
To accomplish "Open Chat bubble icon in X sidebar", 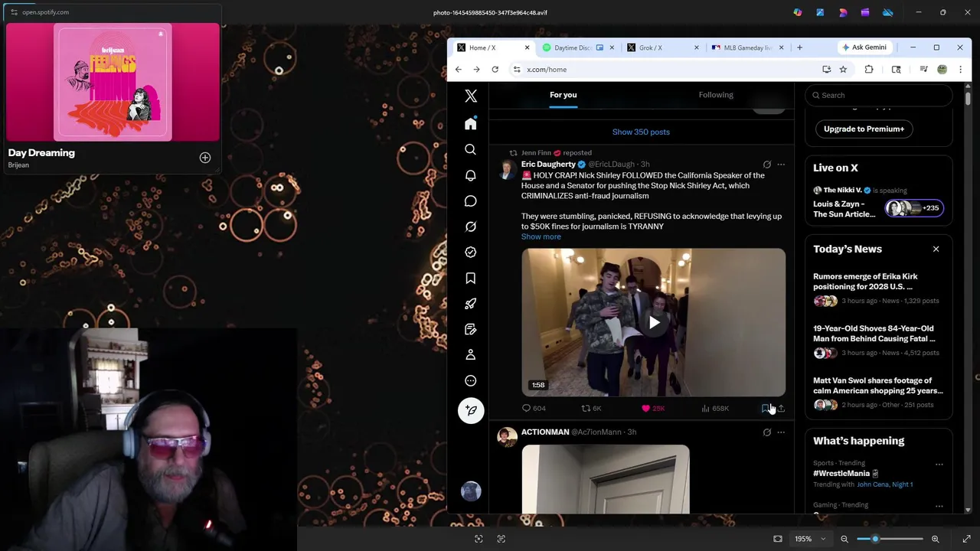I will coord(471,201).
